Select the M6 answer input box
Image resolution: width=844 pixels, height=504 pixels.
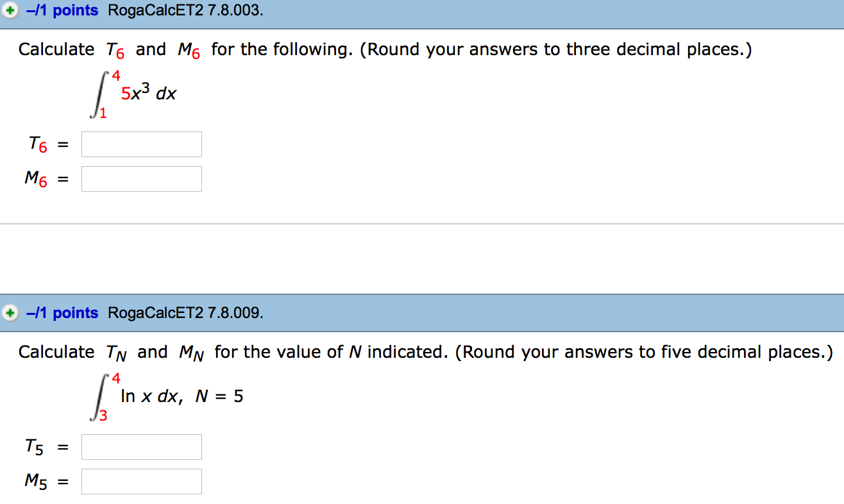click(141, 178)
